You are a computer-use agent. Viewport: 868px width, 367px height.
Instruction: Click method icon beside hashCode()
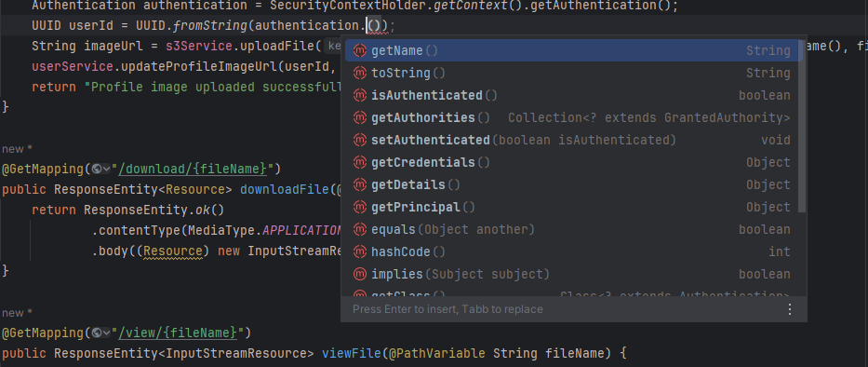(360, 251)
